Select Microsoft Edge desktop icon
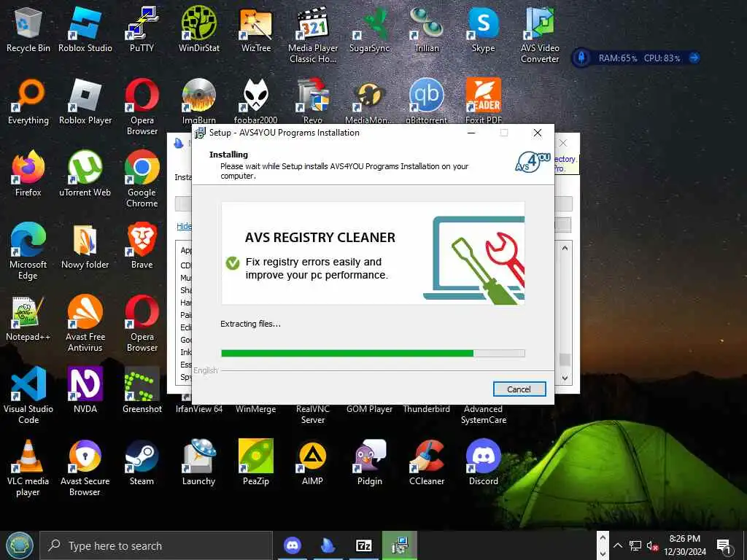747x560 pixels. point(28,252)
